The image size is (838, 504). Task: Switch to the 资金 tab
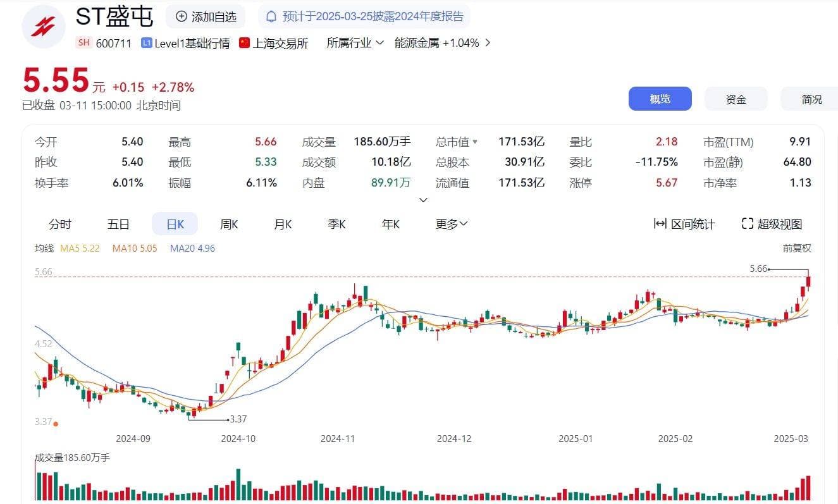click(736, 99)
